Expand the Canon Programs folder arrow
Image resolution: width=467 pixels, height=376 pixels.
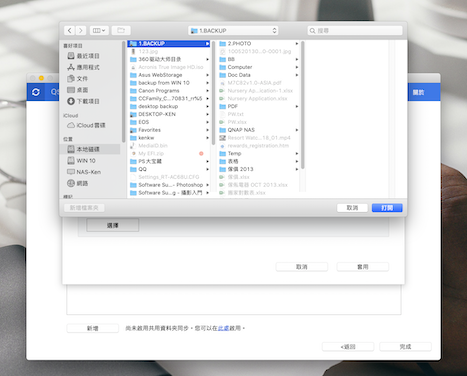(x=207, y=91)
